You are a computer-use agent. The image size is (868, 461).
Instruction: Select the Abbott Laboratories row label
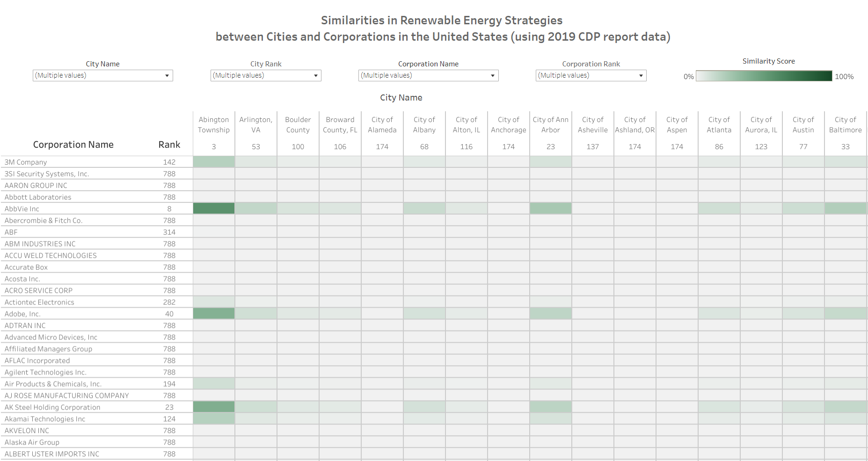38,197
